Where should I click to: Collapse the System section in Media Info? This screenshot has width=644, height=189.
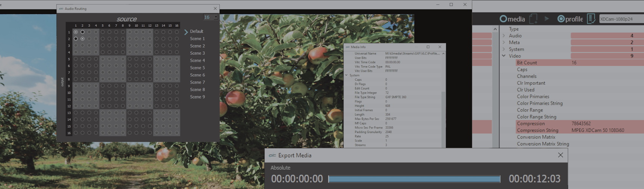346,75
